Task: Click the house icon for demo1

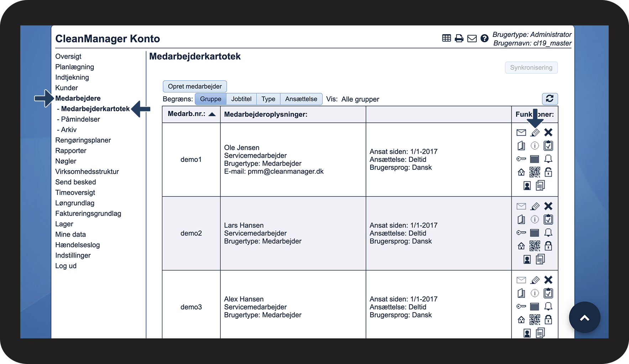Action: pyautogui.click(x=521, y=172)
